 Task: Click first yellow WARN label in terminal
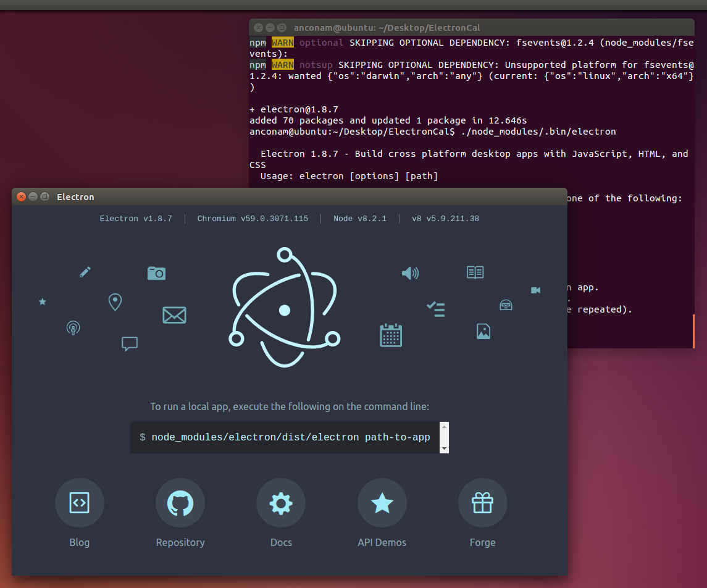click(283, 43)
